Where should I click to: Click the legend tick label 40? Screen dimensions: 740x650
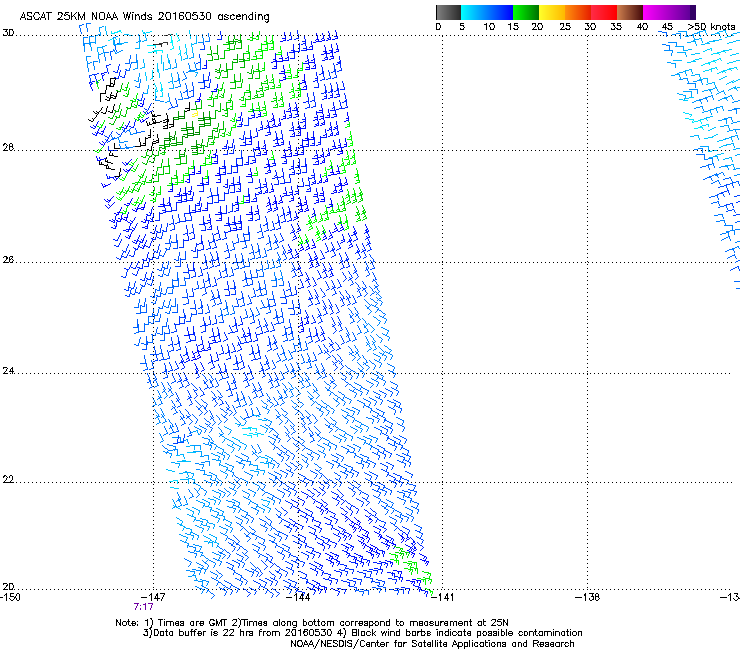[642, 27]
